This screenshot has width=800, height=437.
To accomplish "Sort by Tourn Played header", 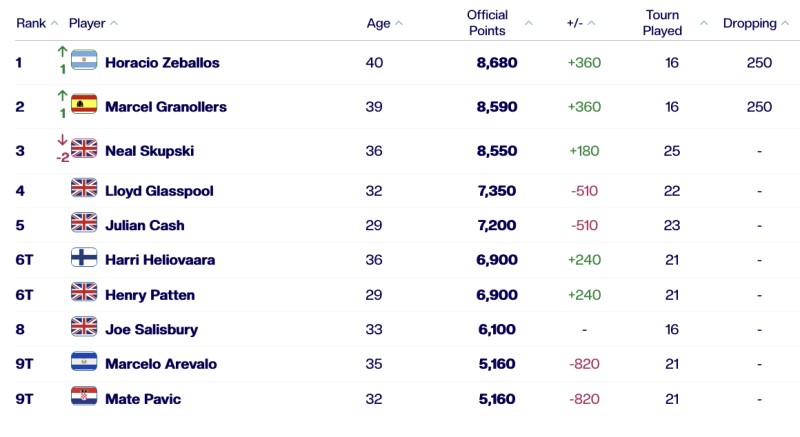I will pos(662,23).
